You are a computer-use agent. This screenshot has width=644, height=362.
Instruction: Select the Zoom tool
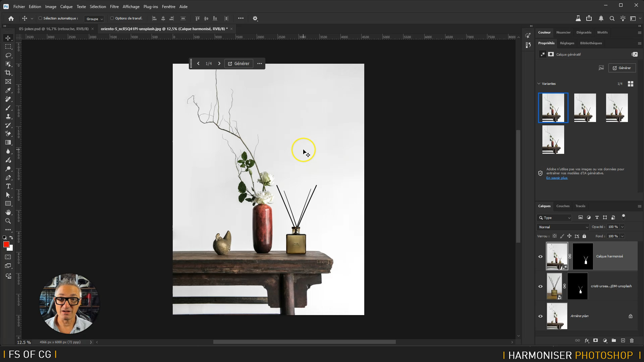(x=8, y=221)
